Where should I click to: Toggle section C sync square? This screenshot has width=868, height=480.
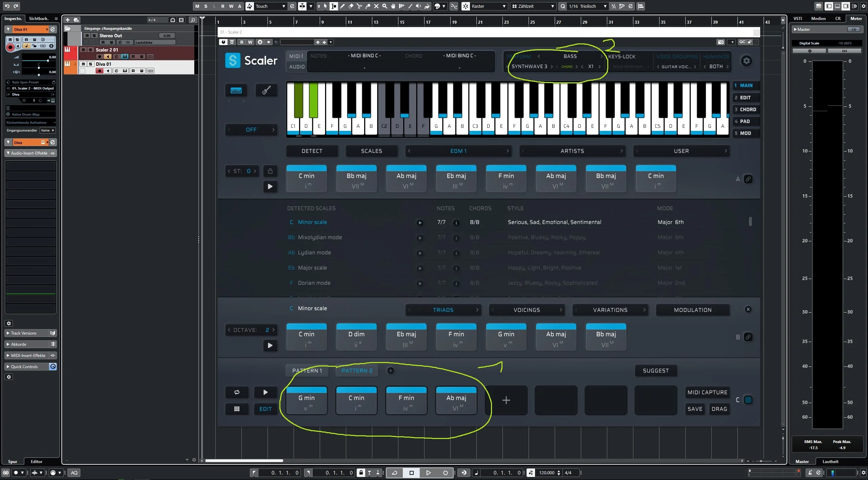coord(748,400)
